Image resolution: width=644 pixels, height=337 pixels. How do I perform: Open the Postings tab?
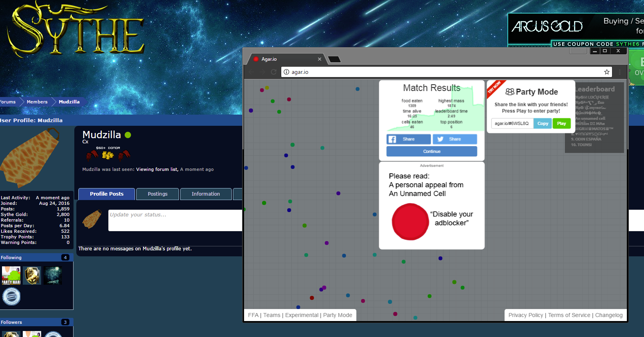(x=157, y=194)
